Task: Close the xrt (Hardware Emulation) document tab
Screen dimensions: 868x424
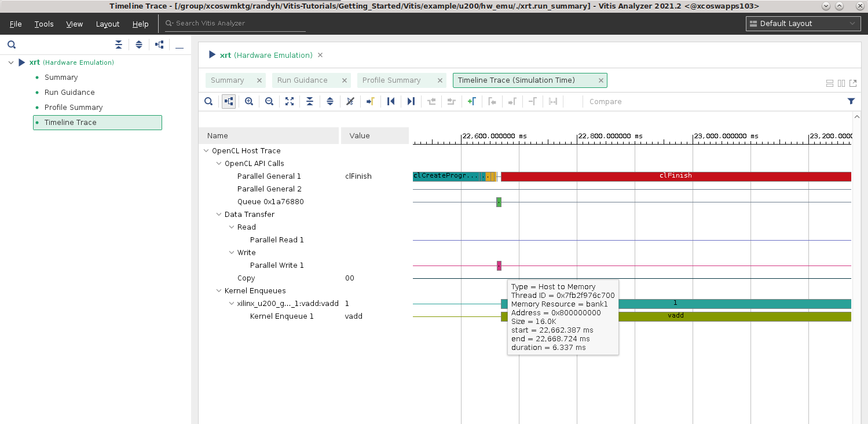Action: pos(320,55)
